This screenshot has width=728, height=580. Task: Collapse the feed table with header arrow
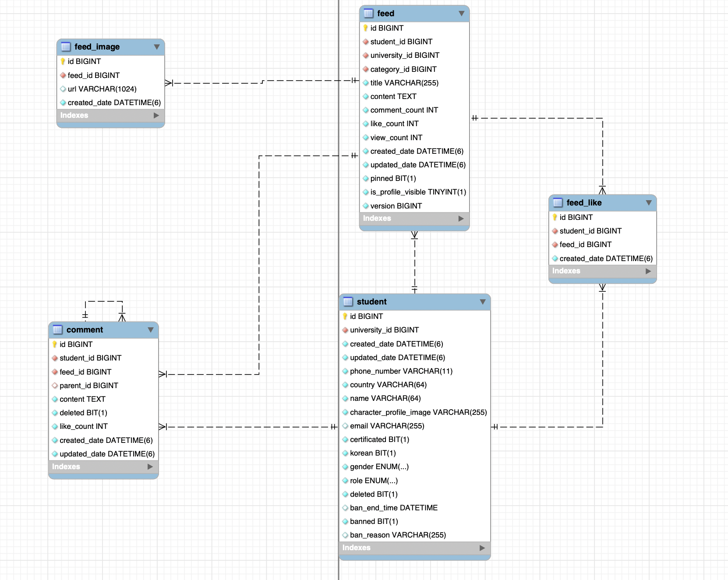click(461, 14)
